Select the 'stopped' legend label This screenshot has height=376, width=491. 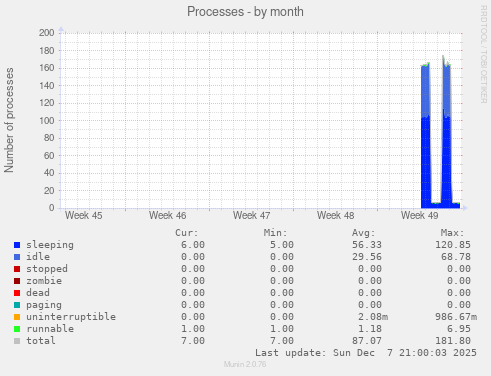point(47,269)
